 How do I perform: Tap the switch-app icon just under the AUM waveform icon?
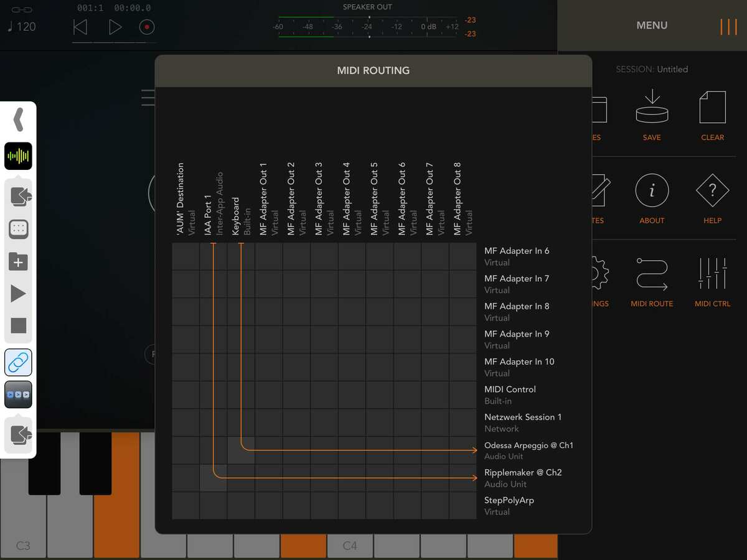point(19,197)
